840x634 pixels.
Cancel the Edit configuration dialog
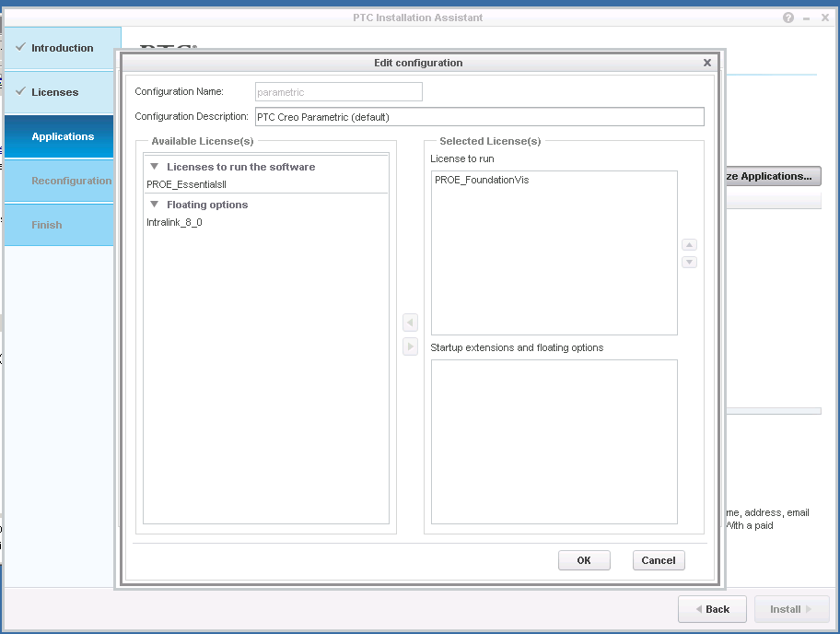tap(659, 560)
